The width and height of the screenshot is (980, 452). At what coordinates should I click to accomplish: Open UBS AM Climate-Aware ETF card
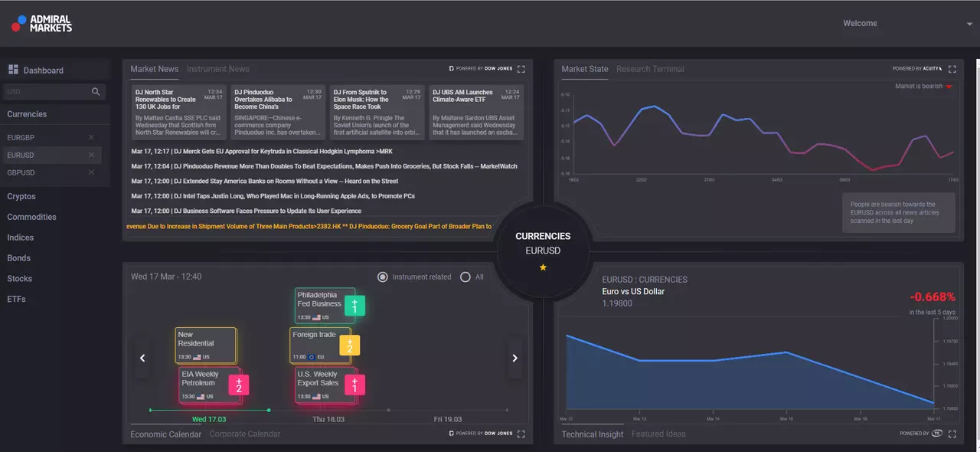pos(475,113)
